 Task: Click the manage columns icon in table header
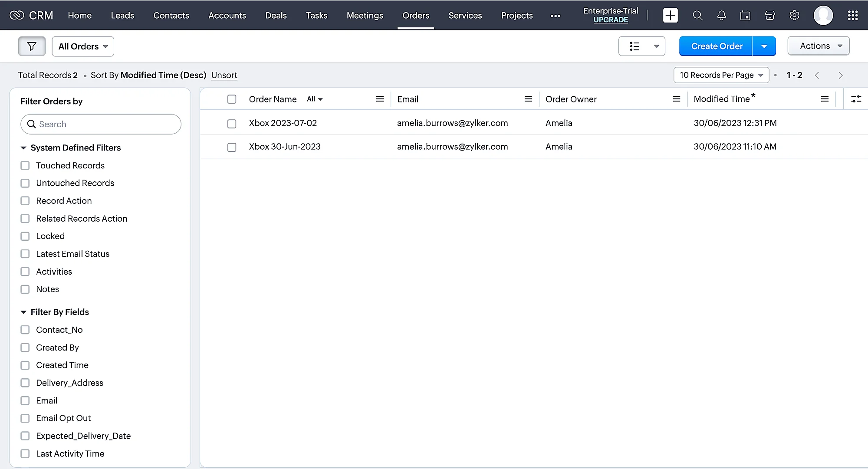(856, 99)
